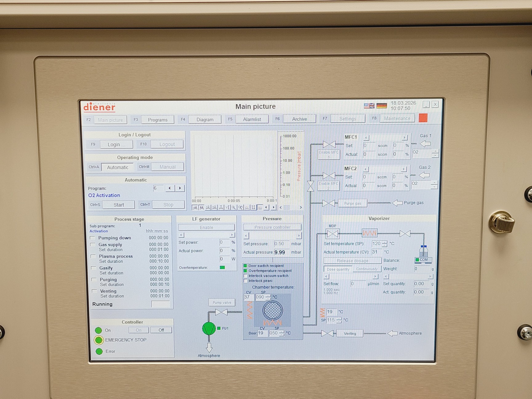Open the Diagram view

tap(205, 119)
